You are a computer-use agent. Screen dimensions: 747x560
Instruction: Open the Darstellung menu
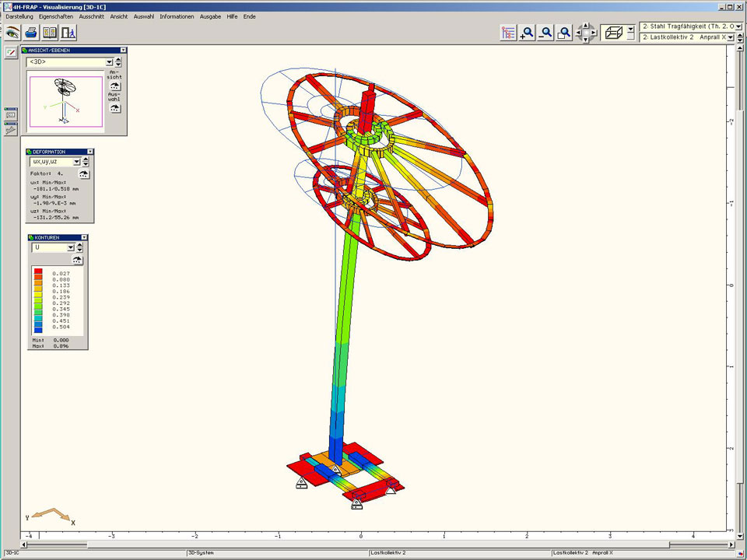click(19, 16)
